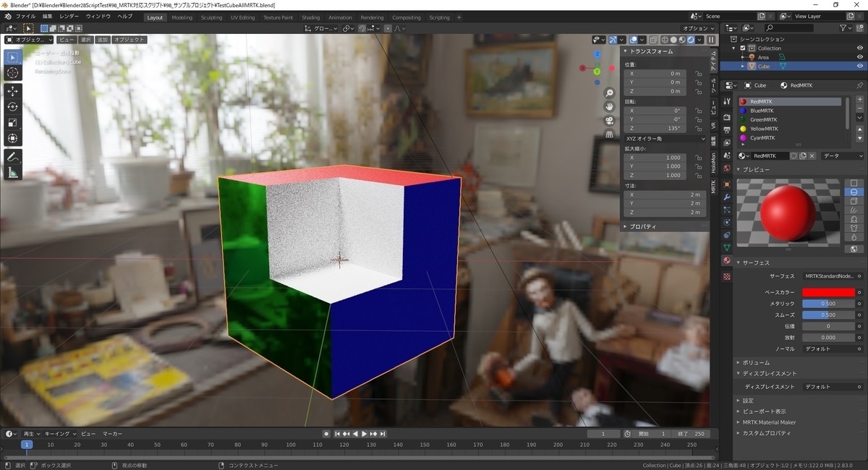Open the レンダー menu
The height and width of the screenshot is (470, 868).
69,16
